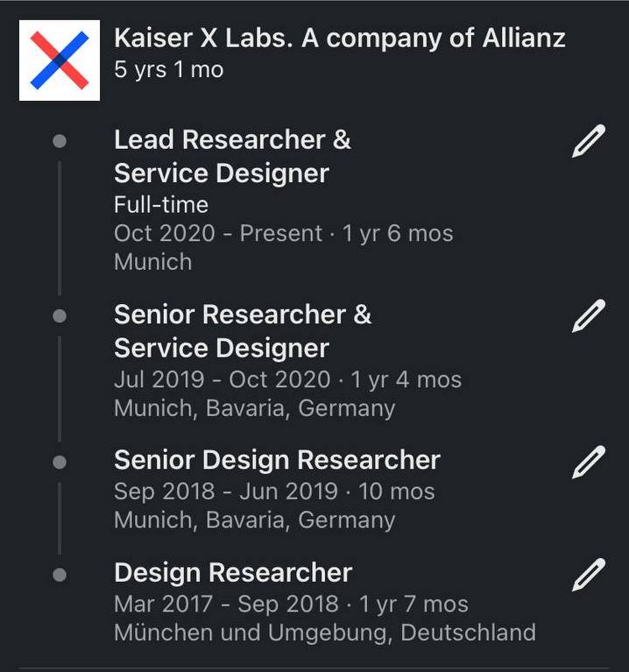The width and height of the screenshot is (629, 672).
Task: Edit the Senior Researcher & Service Designer role
Action: (588, 316)
